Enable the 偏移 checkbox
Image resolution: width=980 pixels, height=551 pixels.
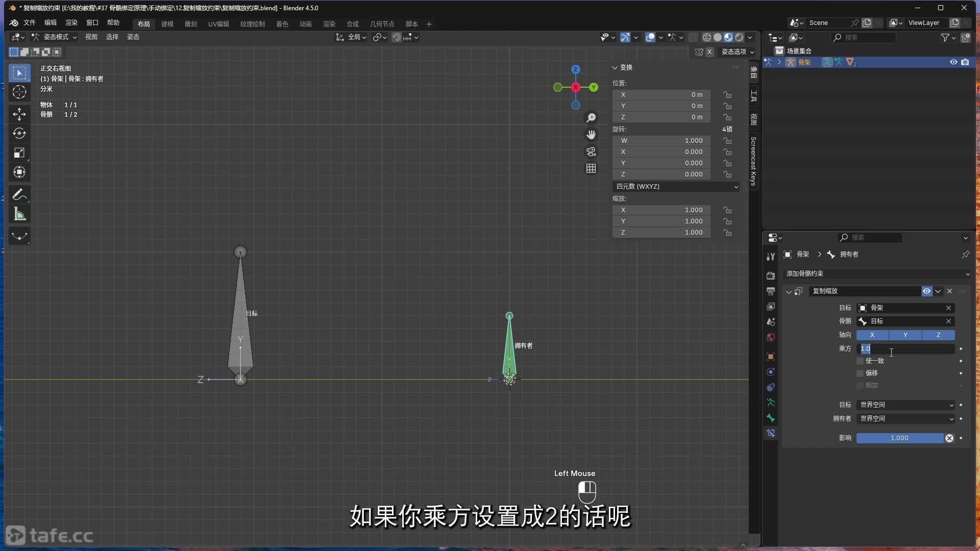click(860, 373)
